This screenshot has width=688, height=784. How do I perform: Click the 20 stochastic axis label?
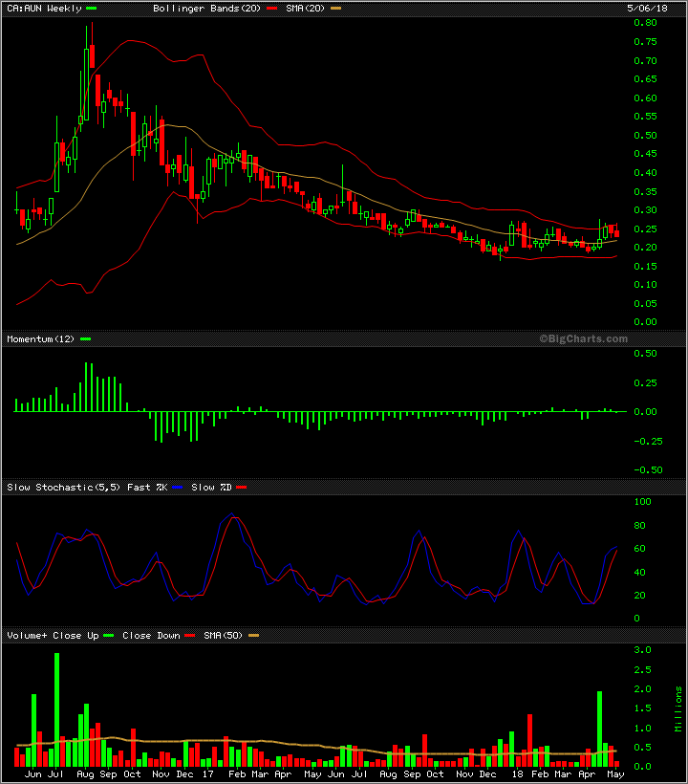point(639,596)
